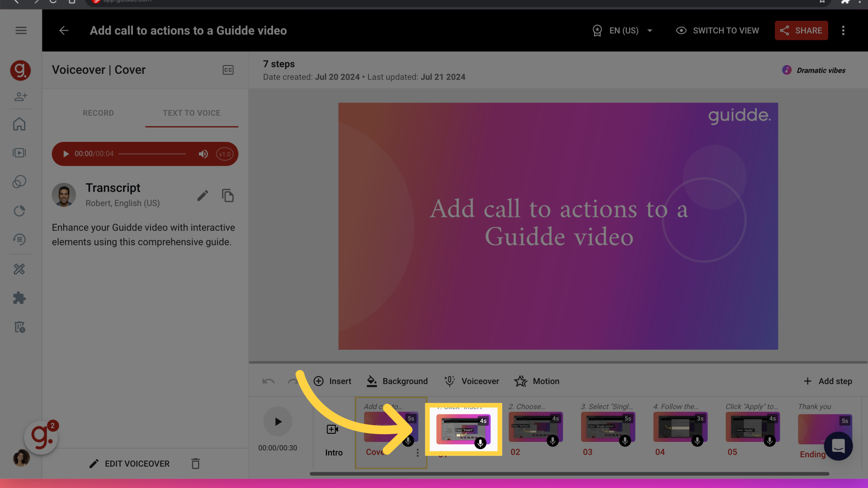Viewport: 868px width, 488px height.
Task: Click the copy transcript icon
Action: pyautogui.click(x=226, y=196)
